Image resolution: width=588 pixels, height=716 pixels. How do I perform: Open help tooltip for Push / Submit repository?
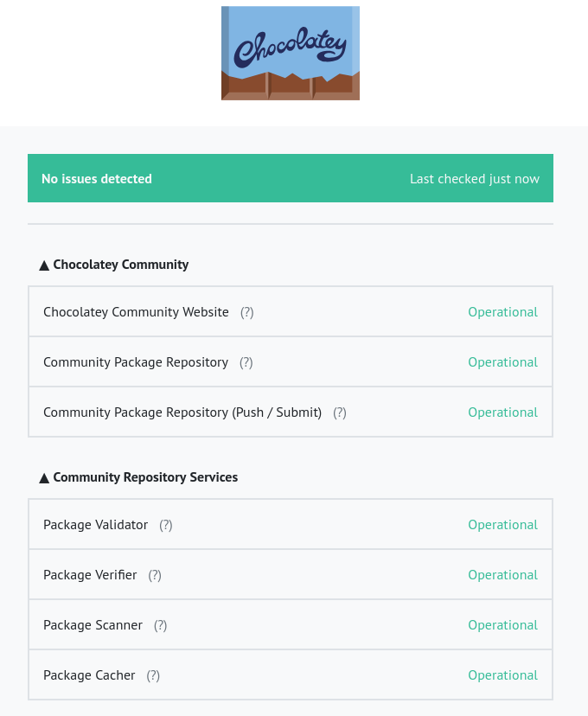pyautogui.click(x=340, y=412)
